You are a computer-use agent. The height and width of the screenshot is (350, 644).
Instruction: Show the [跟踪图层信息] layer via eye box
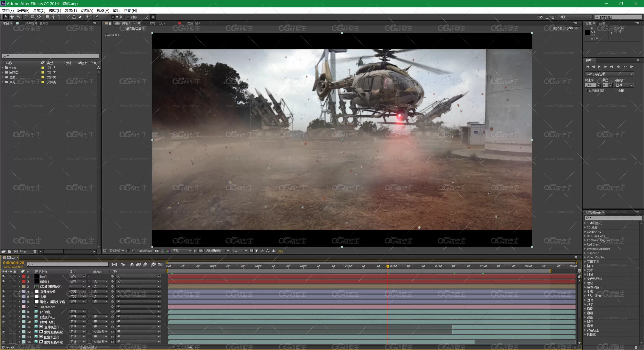pyautogui.click(x=3, y=287)
